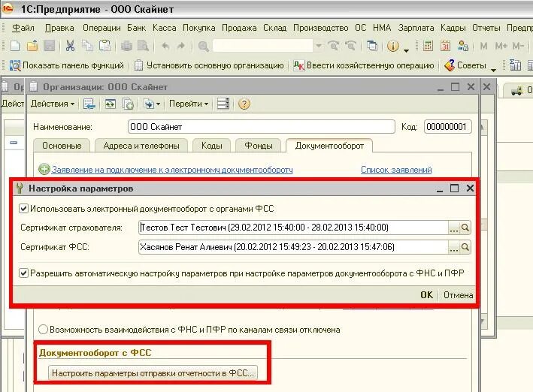Viewport: 533px width, 392px height.
Task: Expand the arrow after Советы button
Action: [493, 70]
